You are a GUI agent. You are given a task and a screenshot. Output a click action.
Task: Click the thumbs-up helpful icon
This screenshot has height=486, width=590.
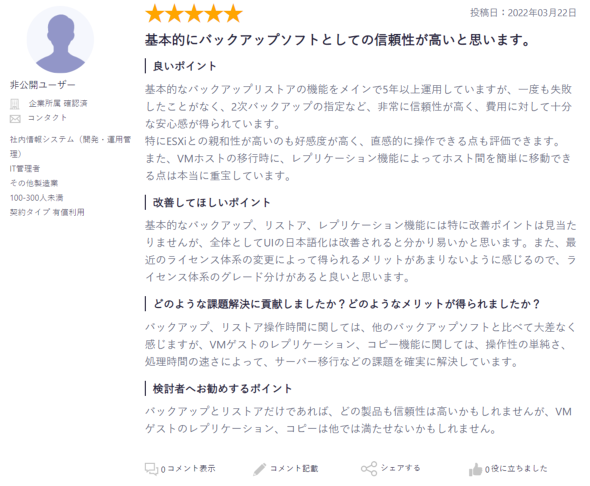[x=475, y=469]
